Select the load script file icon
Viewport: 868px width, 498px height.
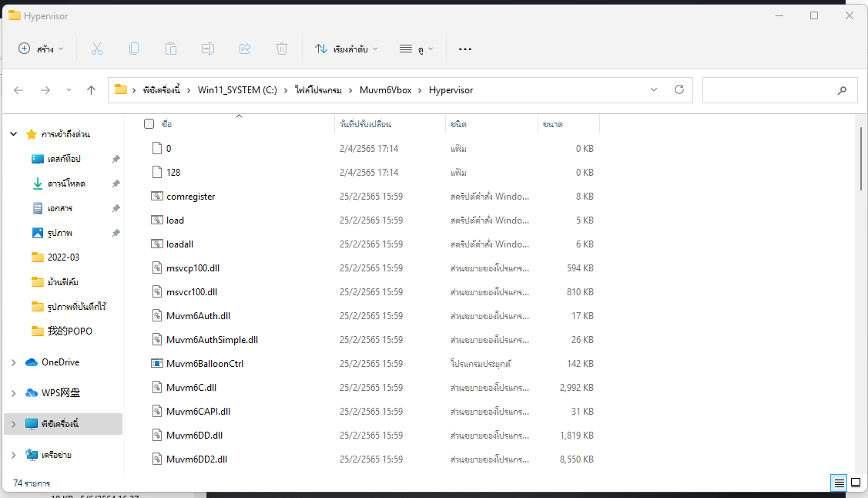tap(157, 220)
